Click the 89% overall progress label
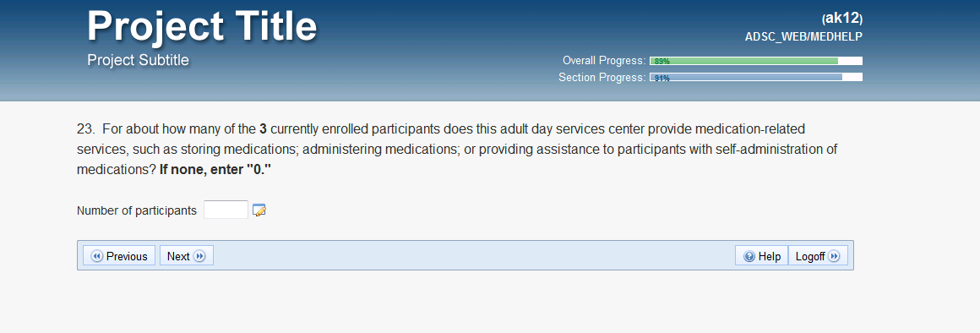980x333 pixels. tap(661, 61)
